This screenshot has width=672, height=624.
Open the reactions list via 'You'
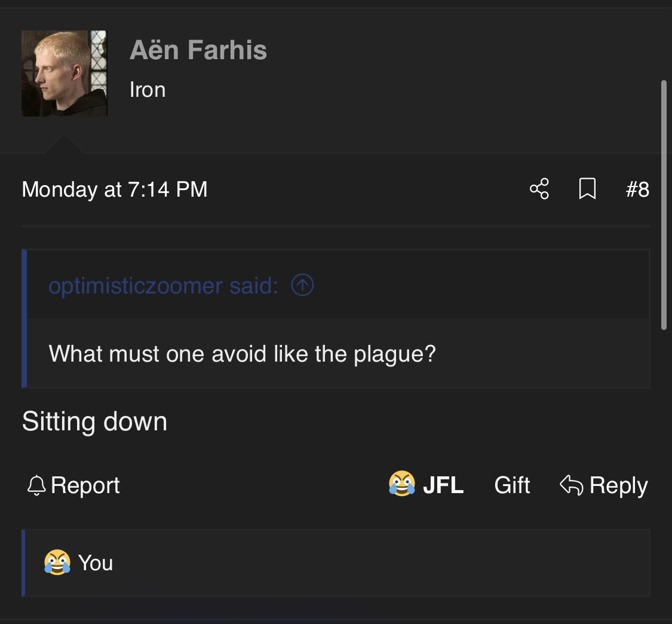tap(96, 563)
